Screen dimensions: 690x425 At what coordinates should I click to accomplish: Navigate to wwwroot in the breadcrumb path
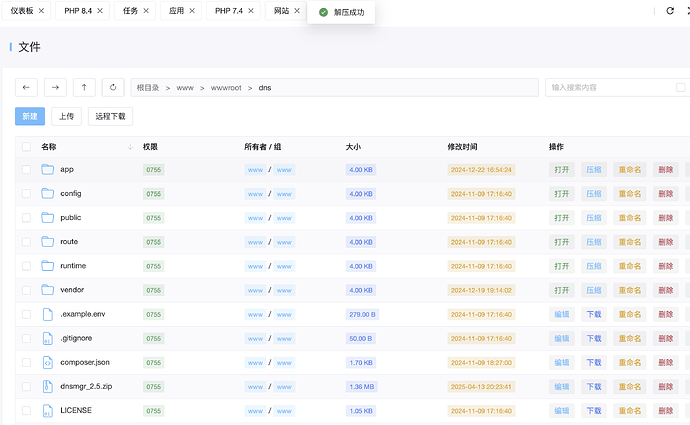click(226, 87)
